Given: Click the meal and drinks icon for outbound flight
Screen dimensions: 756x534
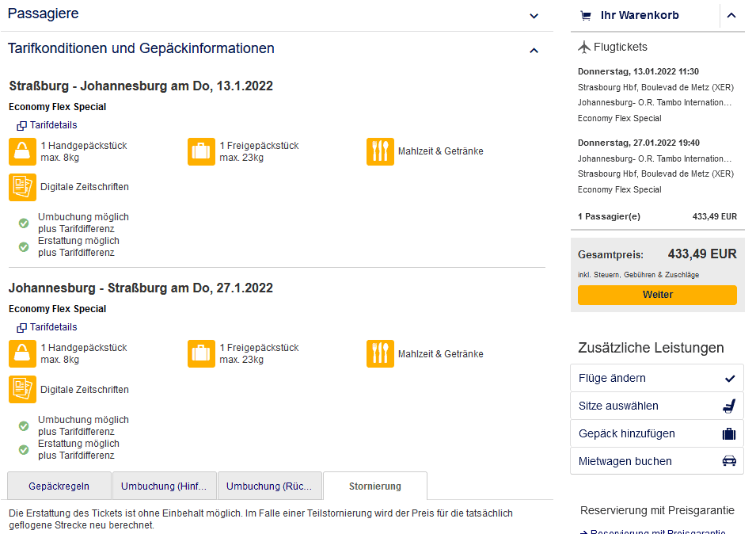Looking at the screenshot, I should click(x=380, y=151).
